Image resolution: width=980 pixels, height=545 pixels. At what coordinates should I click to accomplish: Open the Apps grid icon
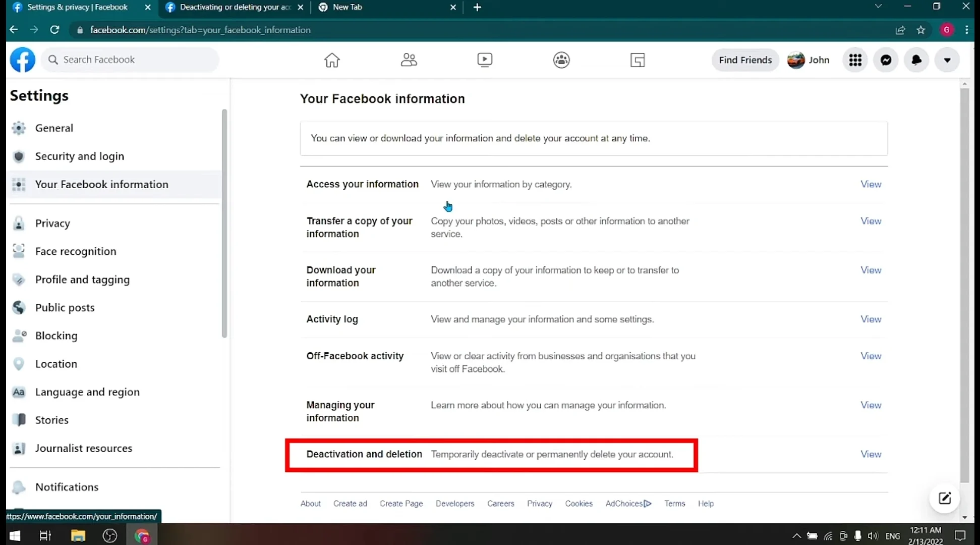[856, 60]
